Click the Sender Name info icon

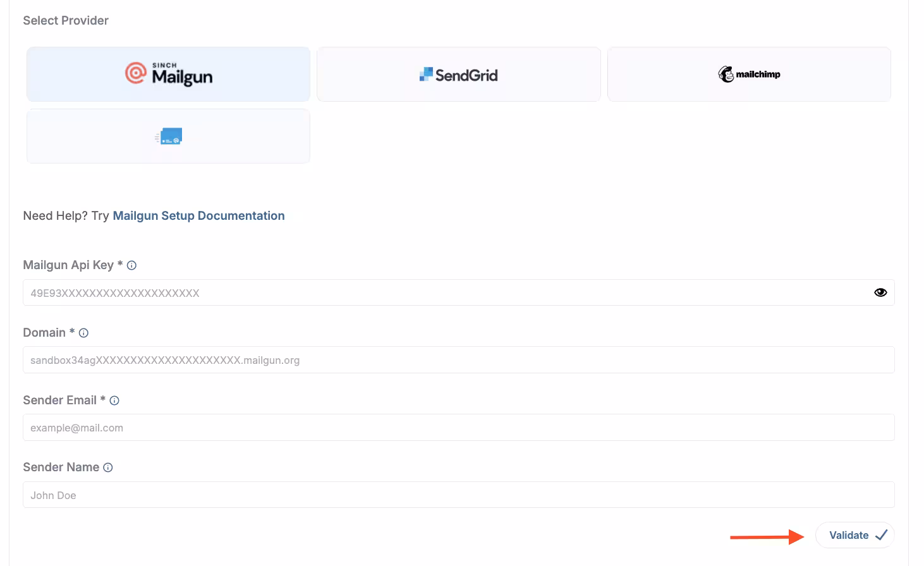(x=108, y=467)
